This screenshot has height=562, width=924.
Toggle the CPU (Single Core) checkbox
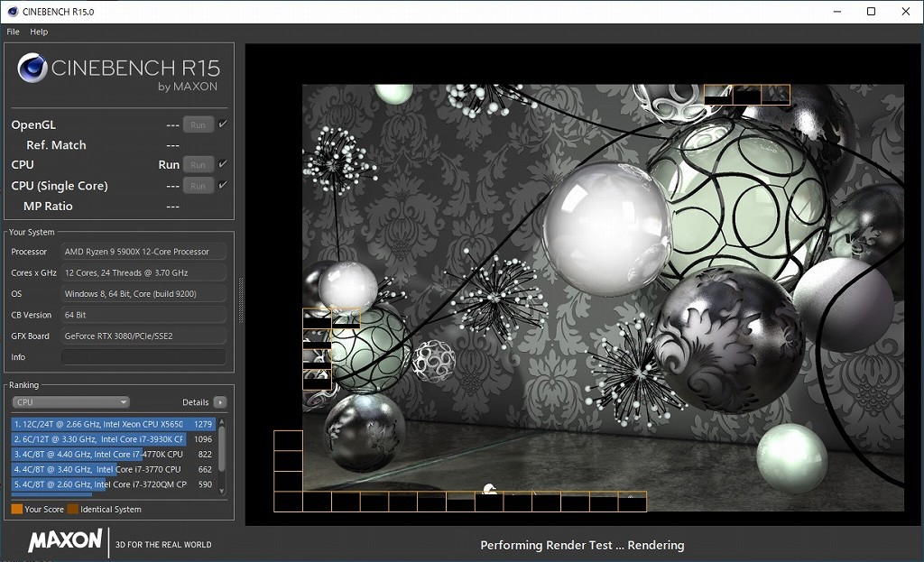click(x=223, y=185)
